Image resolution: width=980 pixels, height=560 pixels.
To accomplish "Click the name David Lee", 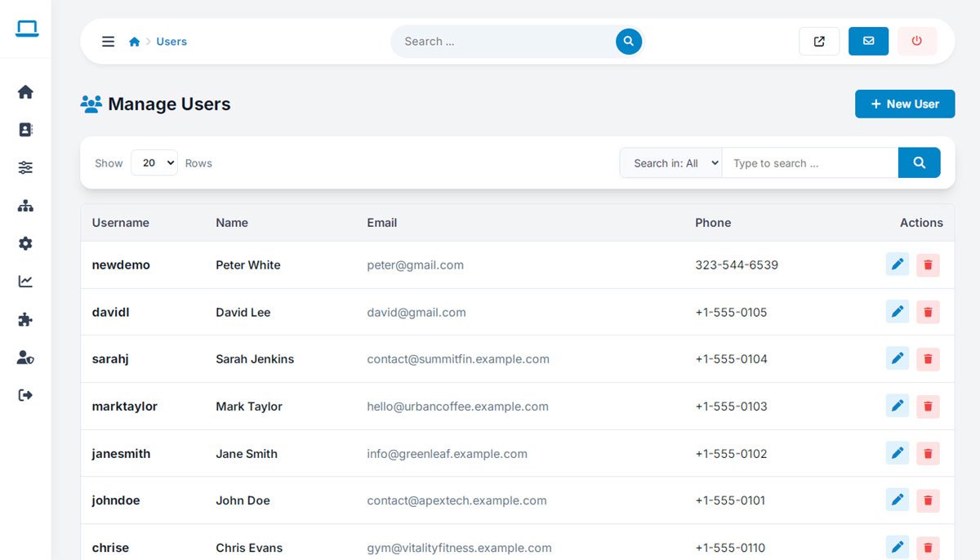I will [x=243, y=312].
